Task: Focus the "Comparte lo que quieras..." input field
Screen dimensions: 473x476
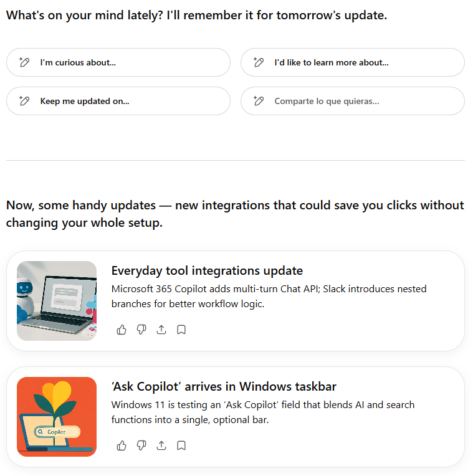Action: tap(353, 101)
